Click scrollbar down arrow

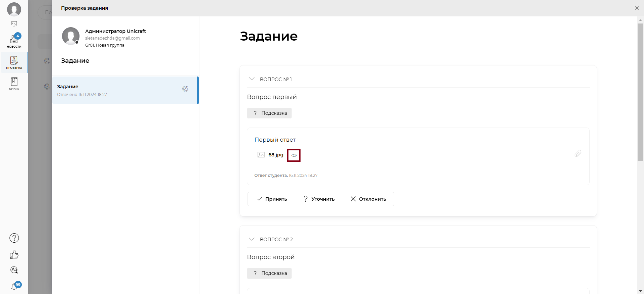pos(640,291)
